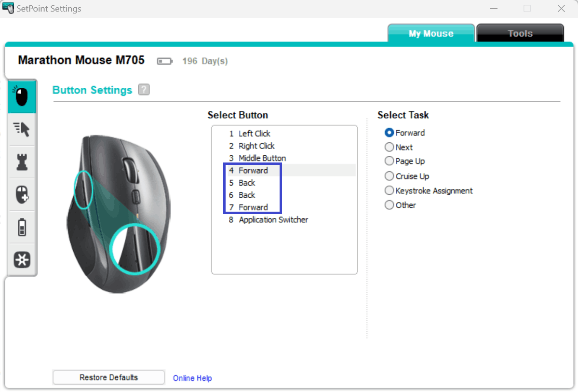Click the Marathon Mouse M705 device title
The image size is (578, 392).
(81, 60)
